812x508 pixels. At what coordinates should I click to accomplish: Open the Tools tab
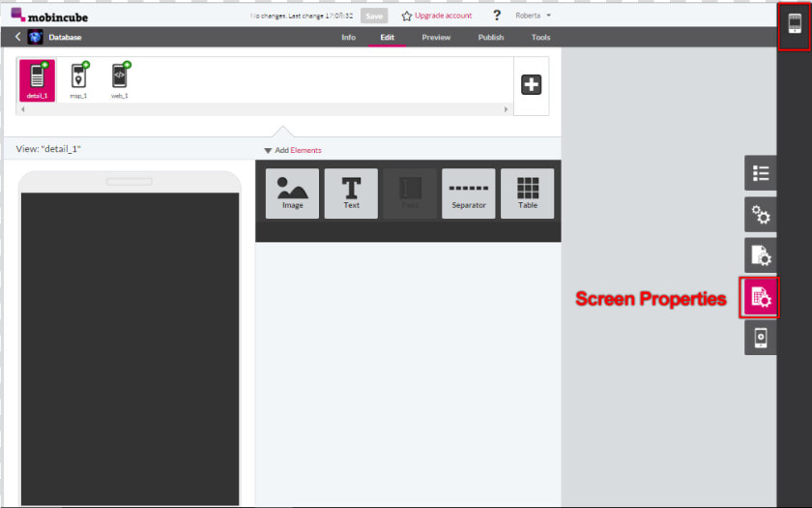tap(540, 38)
